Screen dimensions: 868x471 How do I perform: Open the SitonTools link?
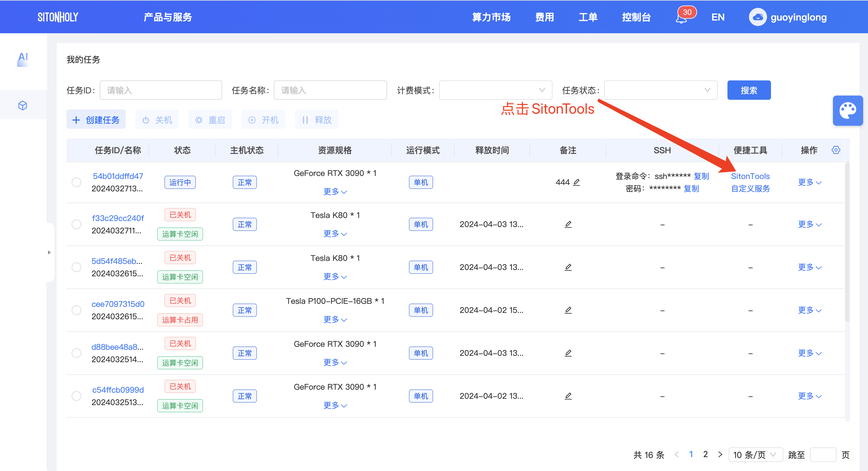pos(750,176)
